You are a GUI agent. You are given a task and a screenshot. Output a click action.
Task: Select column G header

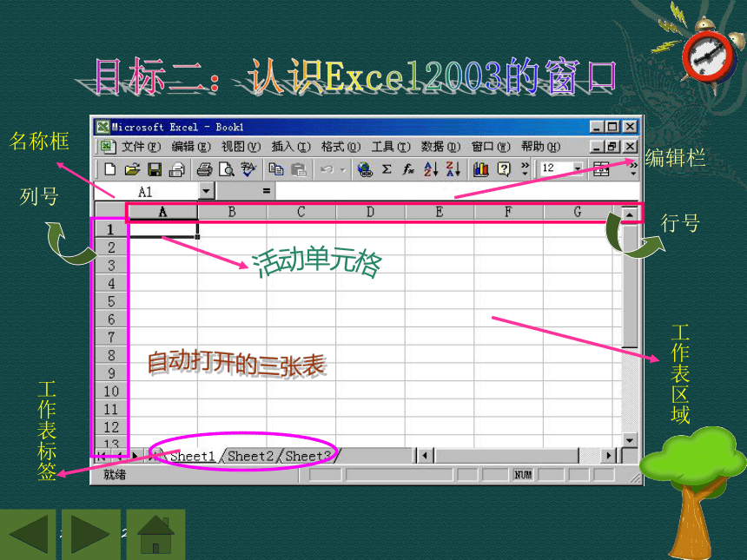pyautogui.click(x=578, y=212)
